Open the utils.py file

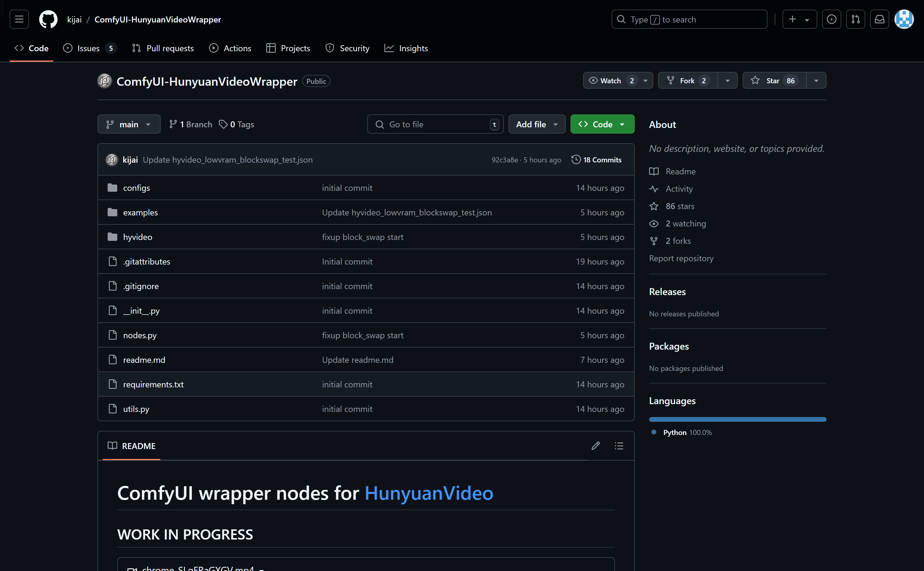point(136,409)
